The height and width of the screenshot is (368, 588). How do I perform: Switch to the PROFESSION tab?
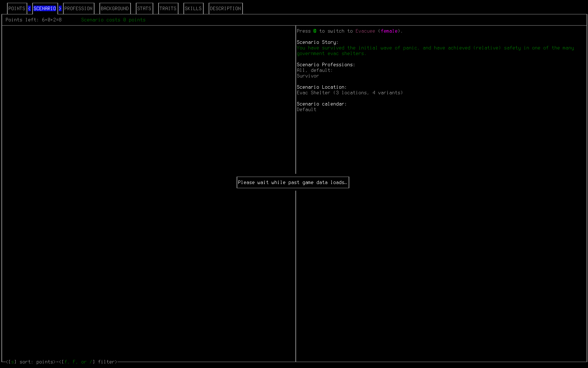[x=78, y=8]
